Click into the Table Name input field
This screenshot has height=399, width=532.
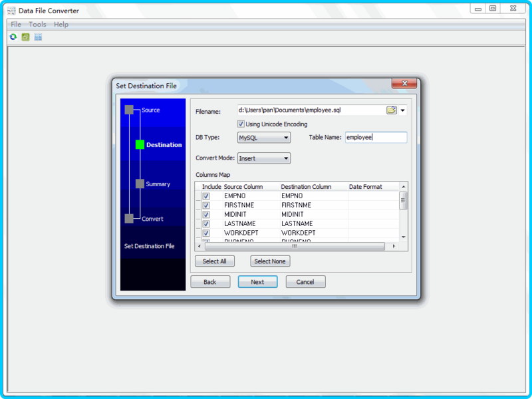tap(376, 138)
